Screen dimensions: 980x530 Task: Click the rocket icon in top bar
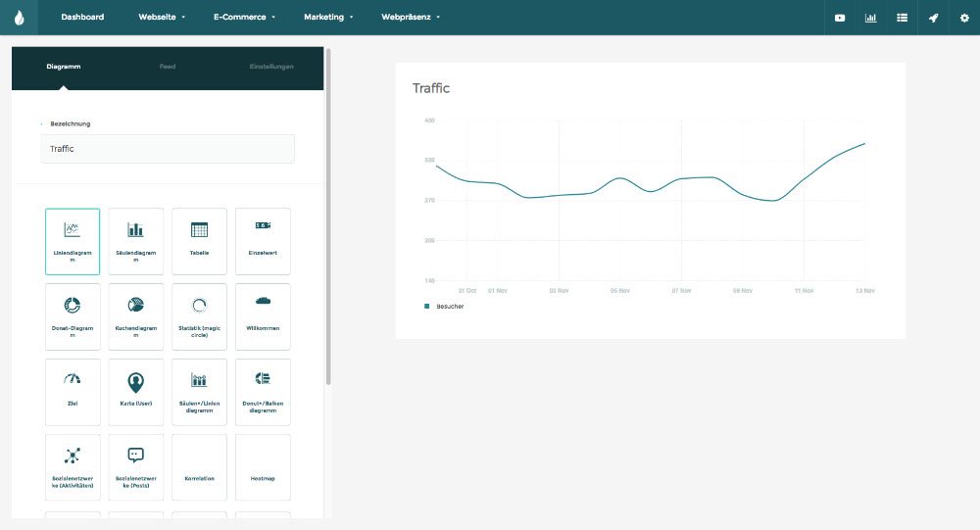coord(933,18)
